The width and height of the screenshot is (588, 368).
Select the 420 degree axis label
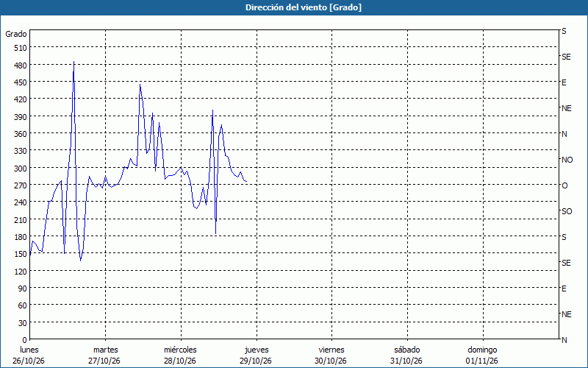[21, 99]
